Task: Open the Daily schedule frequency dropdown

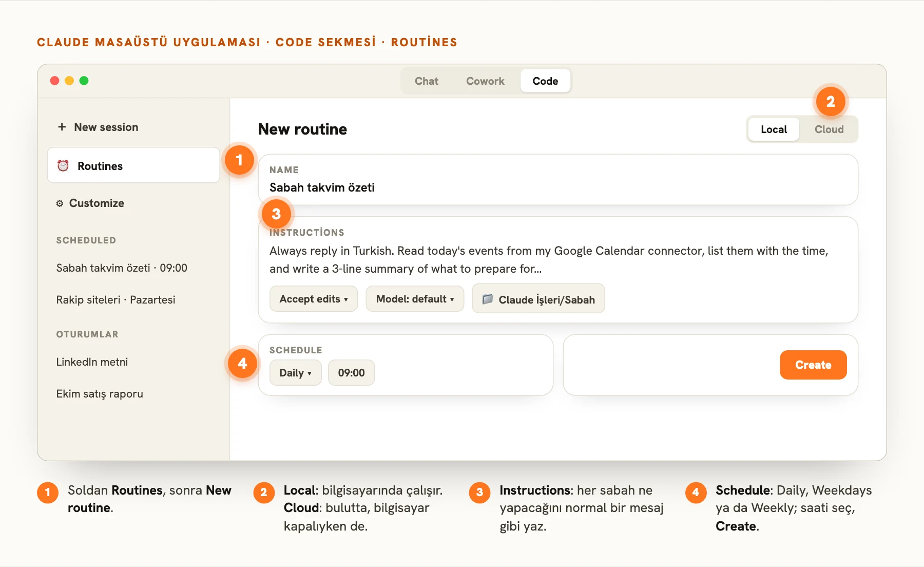Action: click(296, 373)
